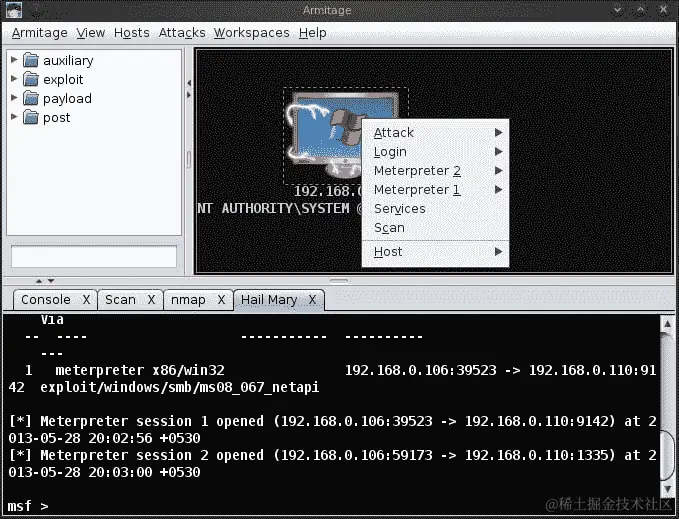
Task: Choose Services in the context menu
Action: coord(435,209)
